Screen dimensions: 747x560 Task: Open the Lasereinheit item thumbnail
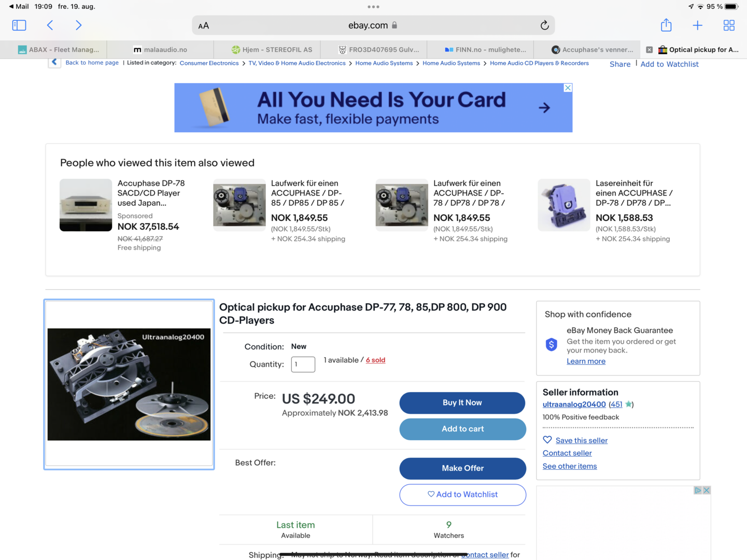(564, 205)
